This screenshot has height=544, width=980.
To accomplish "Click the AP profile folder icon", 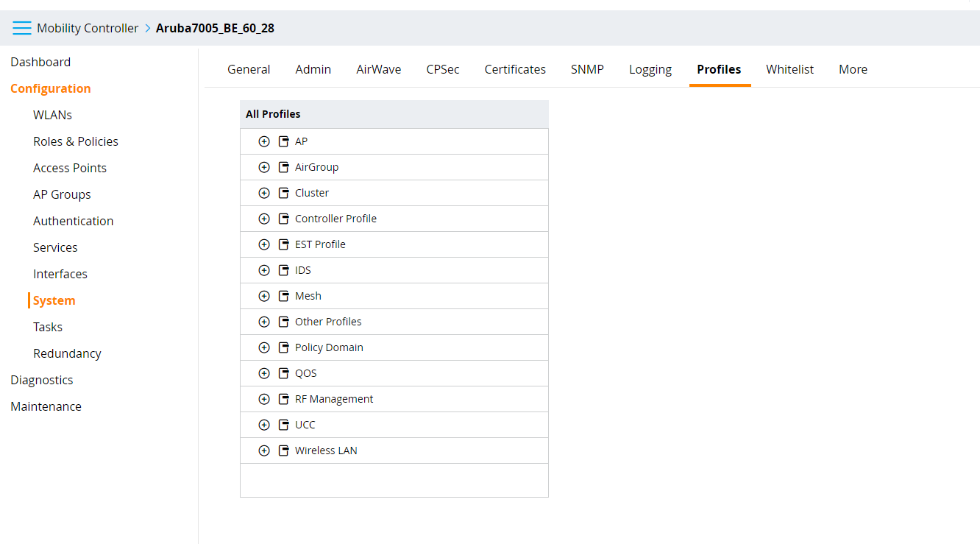I will [284, 141].
